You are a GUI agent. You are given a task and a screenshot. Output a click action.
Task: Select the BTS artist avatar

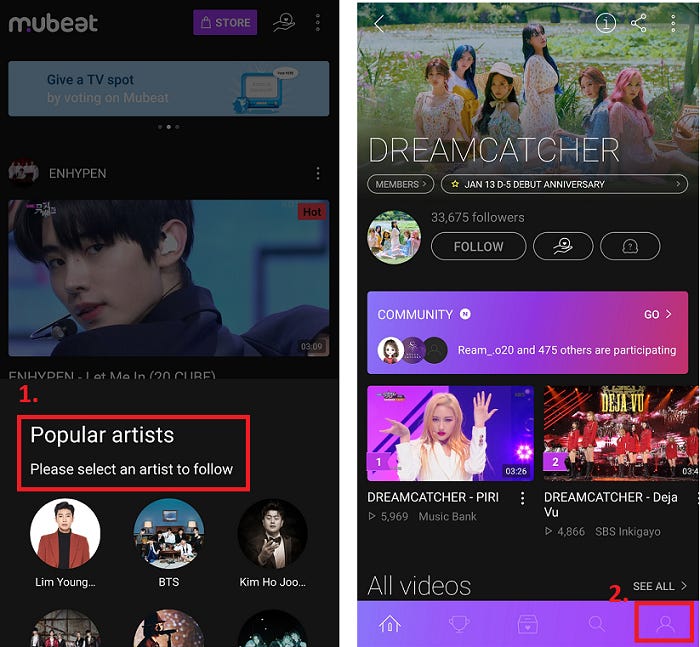click(169, 534)
